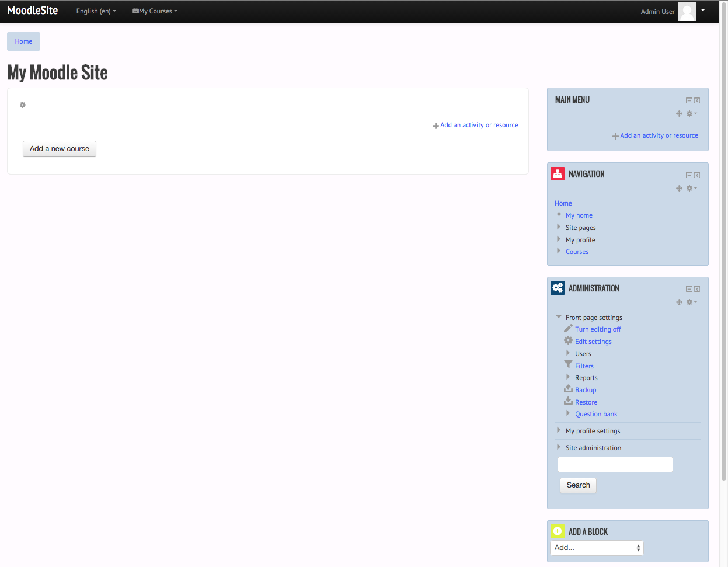Image resolution: width=728 pixels, height=567 pixels.
Task: Click the ADMINISTRATION block title
Action: 594,288
